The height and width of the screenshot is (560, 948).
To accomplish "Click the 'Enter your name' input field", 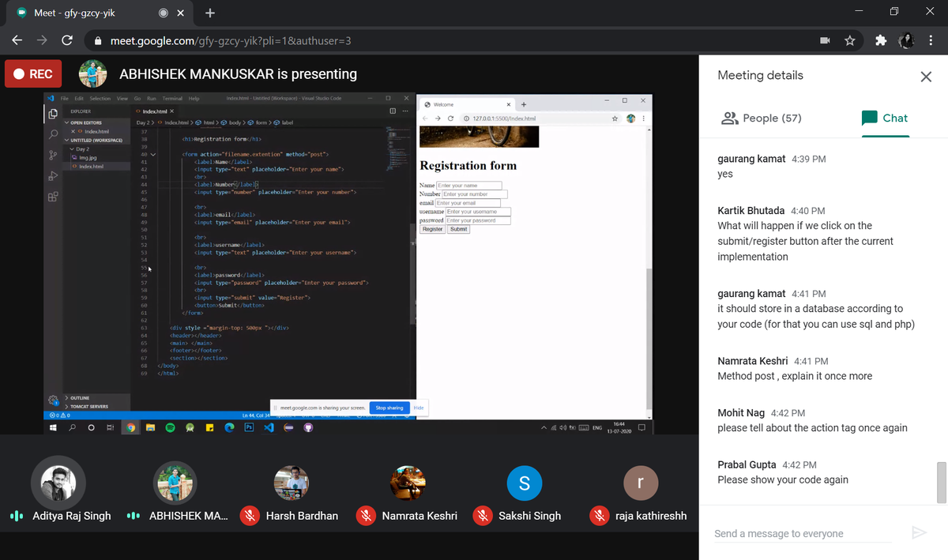I will (468, 186).
